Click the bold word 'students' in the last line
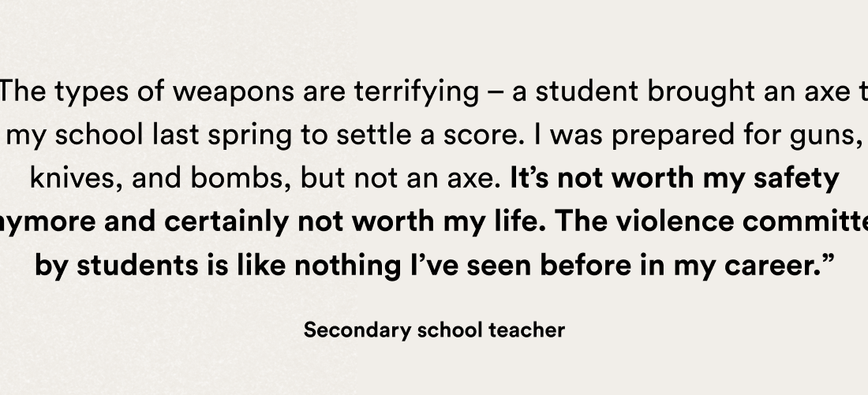 [x=137, y=266]
